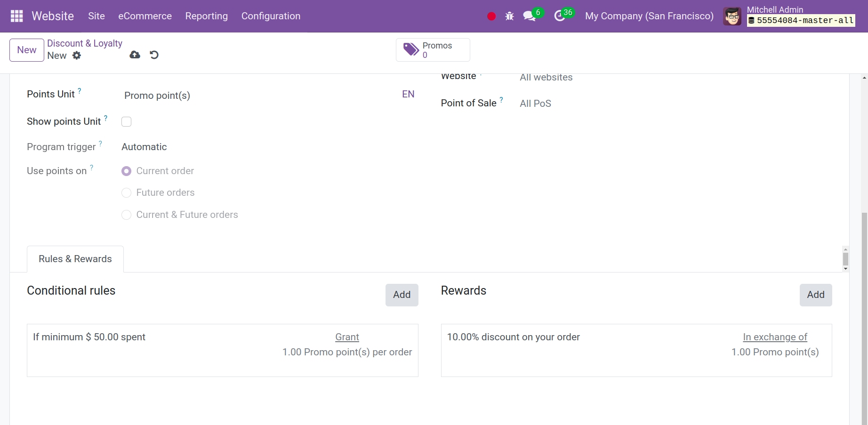Click the gear actions icon
This screenshot has height=425, width=868.
tap(77, 56)
